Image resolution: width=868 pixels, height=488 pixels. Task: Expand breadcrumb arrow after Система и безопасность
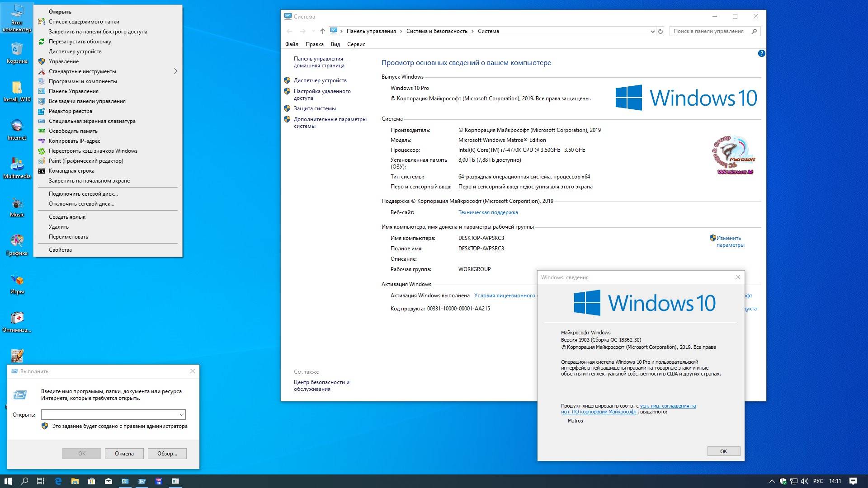point(472,31)
